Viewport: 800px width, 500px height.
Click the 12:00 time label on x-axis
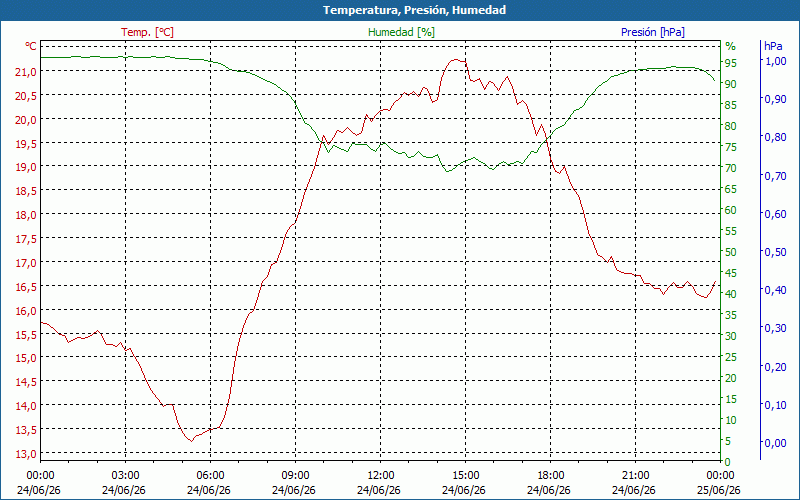click(380, 476)
